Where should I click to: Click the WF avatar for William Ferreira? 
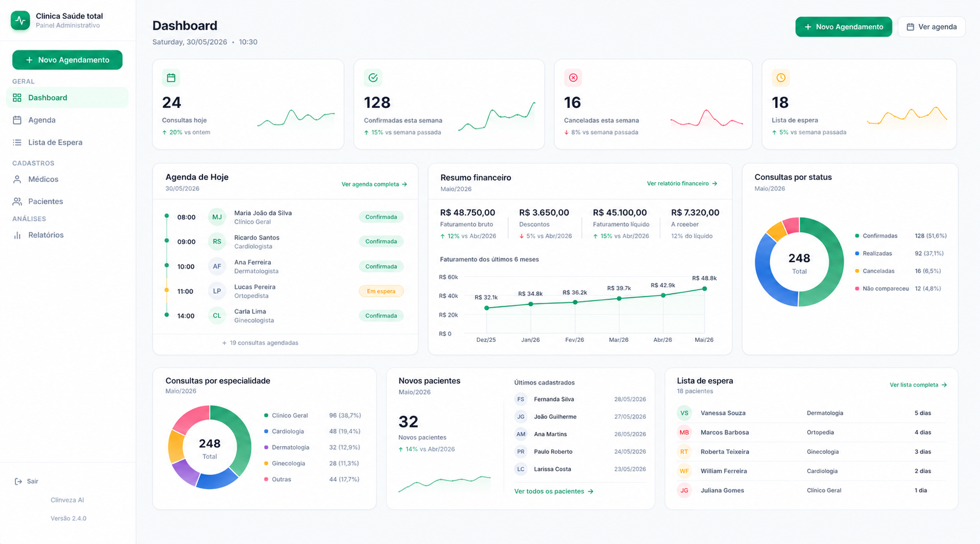(x=684, y=471)
